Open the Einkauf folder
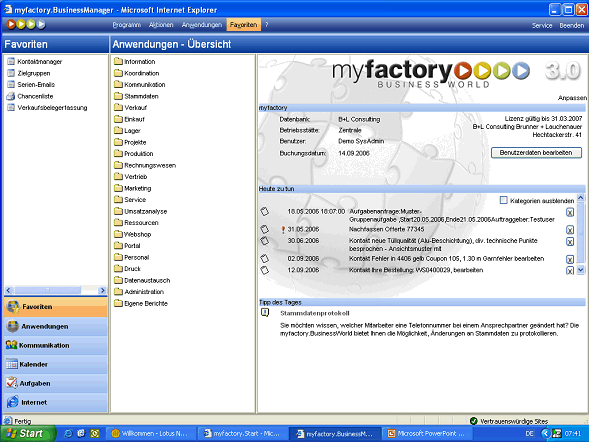The image size is (590, 445). 129,119
